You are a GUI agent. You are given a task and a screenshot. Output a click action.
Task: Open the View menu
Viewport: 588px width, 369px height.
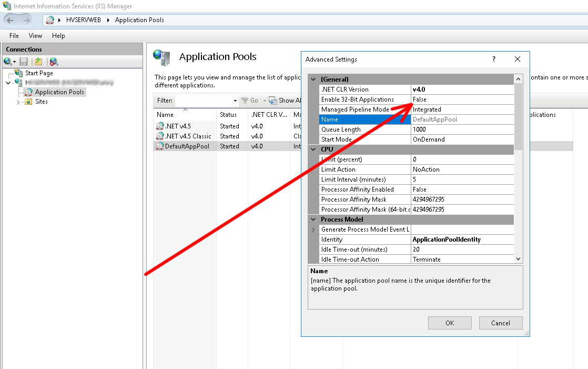35,36
